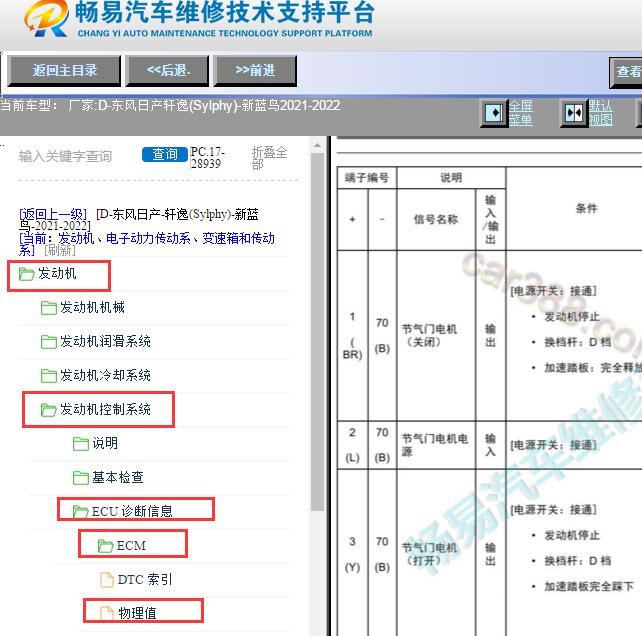Open the 物理值 page
The height and width of the screenshot is (636, 642).
[137, 613]
